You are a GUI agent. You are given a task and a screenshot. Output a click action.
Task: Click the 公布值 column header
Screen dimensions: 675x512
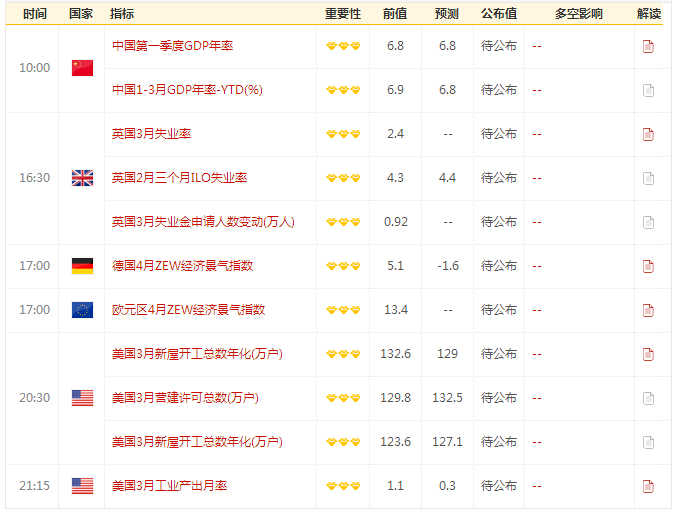pyautogui.click(x=499, y=14)
